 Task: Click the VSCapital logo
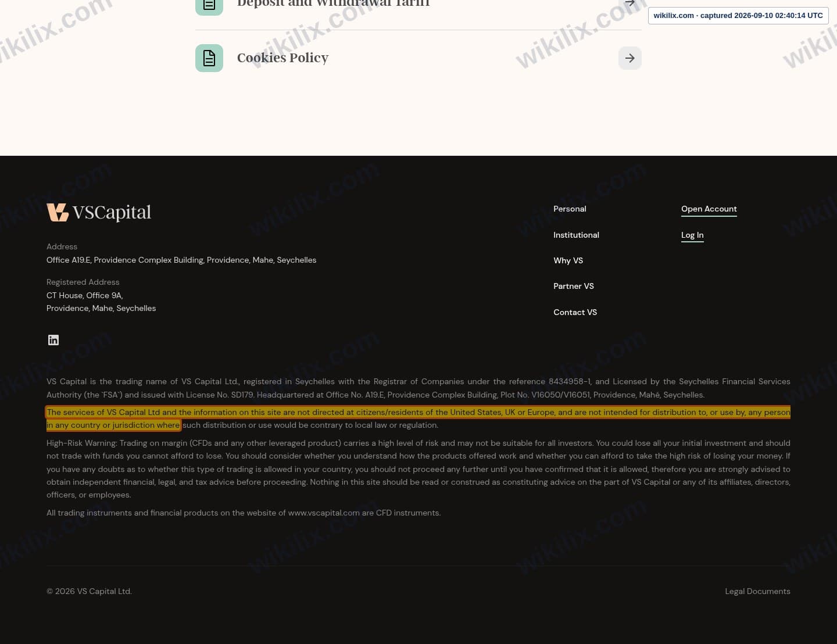[99, 213]
